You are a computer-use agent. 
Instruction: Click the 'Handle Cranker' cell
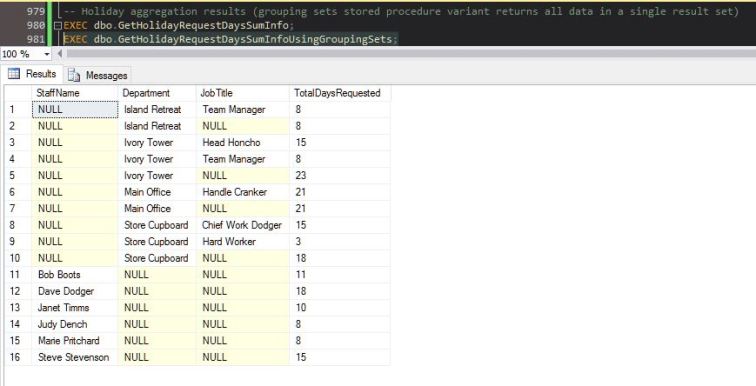(243, 192)
